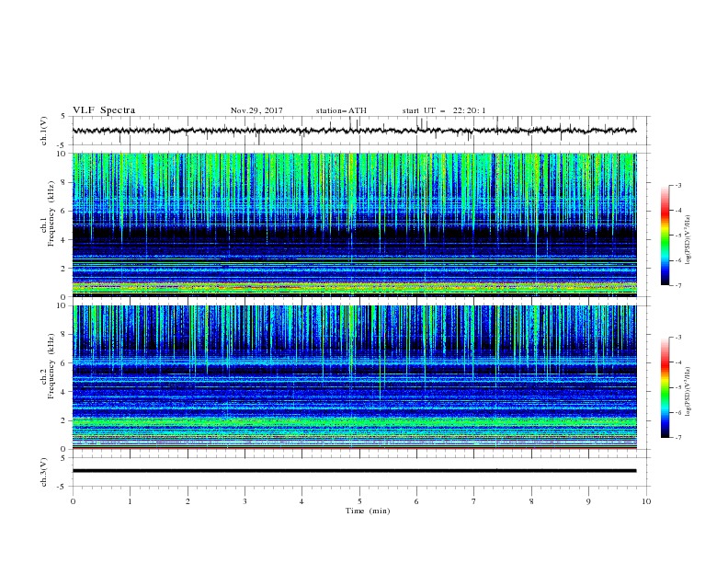Click the 'ch.3(V)' axis label

tap(44, 472)
